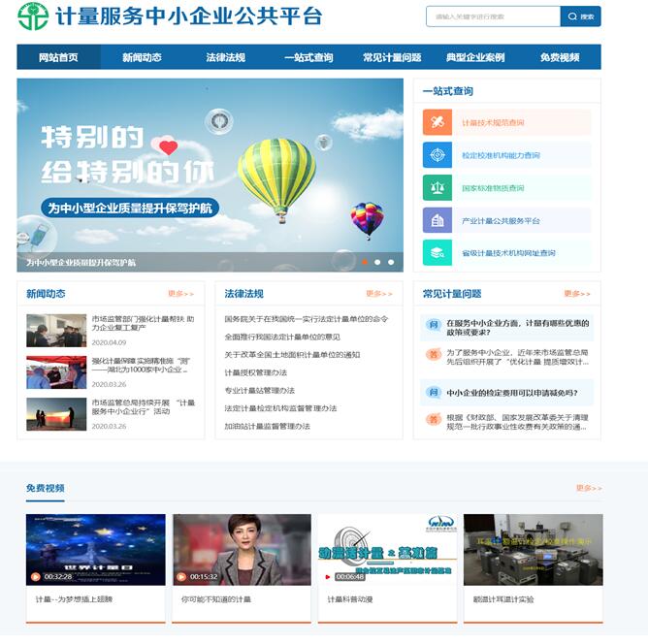Click the orange 计量技术规范查询 icon

pyautogui.click(x=437, y=122)
